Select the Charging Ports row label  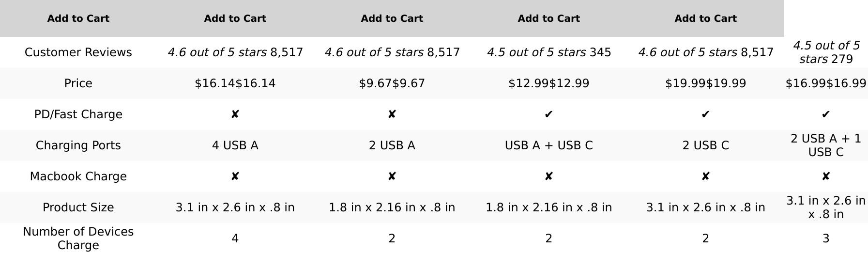[x=78, y=145]
